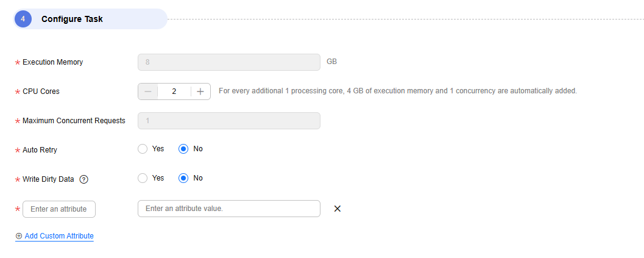Enable Write Dirty Data with Yes option

tap(143, 178)
